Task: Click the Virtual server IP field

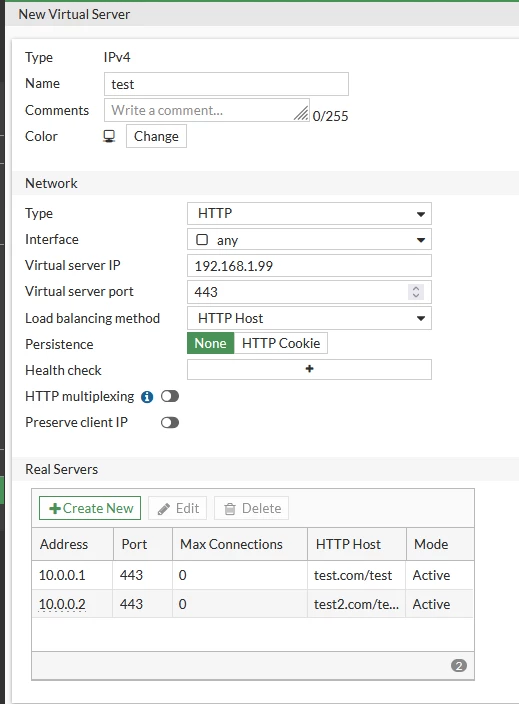Action: point(309,266)
